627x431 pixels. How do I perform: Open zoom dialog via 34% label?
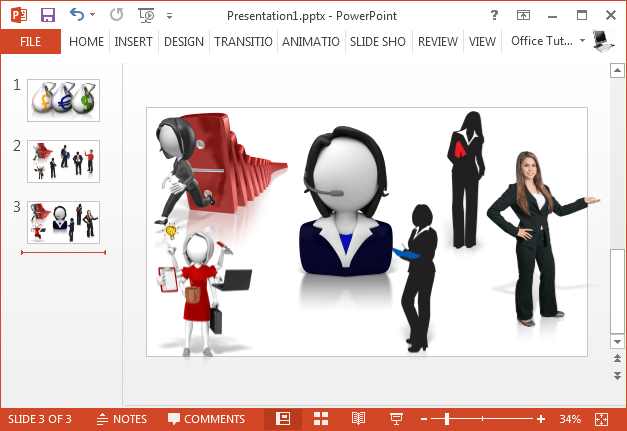pyautogui.click(x=570, y=419)
